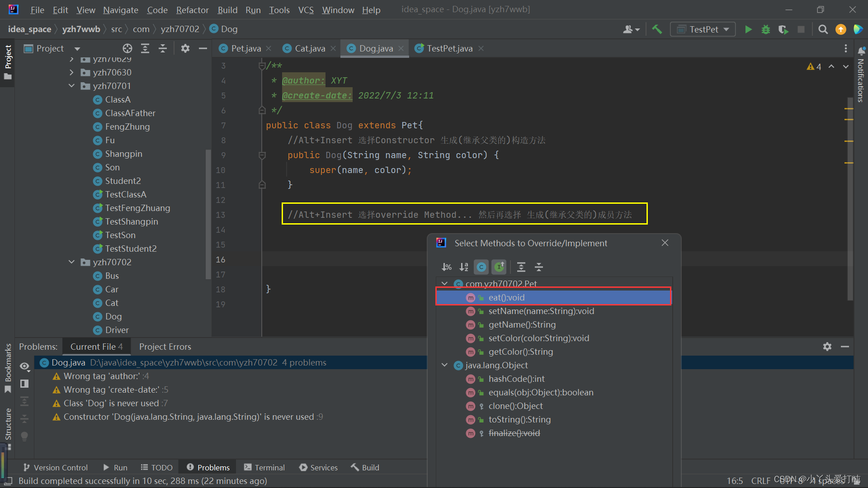868x488 pixels.
Task: Click the copy inherited members icon
Action: (x=481, y=266)
